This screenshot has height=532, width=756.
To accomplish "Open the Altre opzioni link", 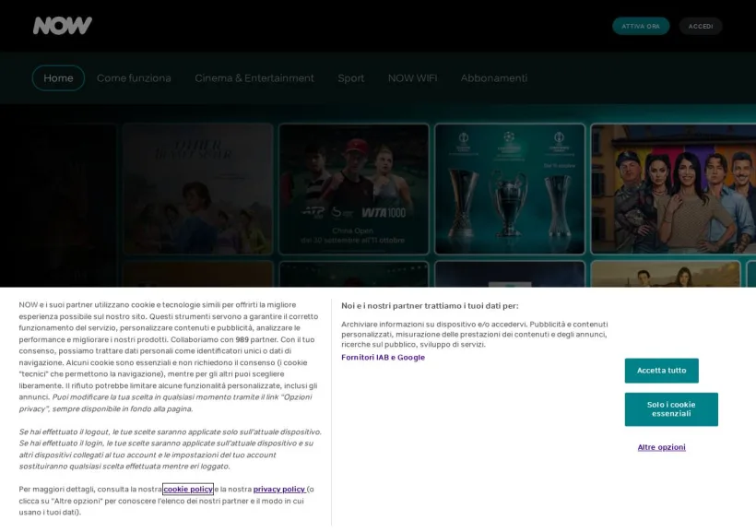I will coord(662,447).
